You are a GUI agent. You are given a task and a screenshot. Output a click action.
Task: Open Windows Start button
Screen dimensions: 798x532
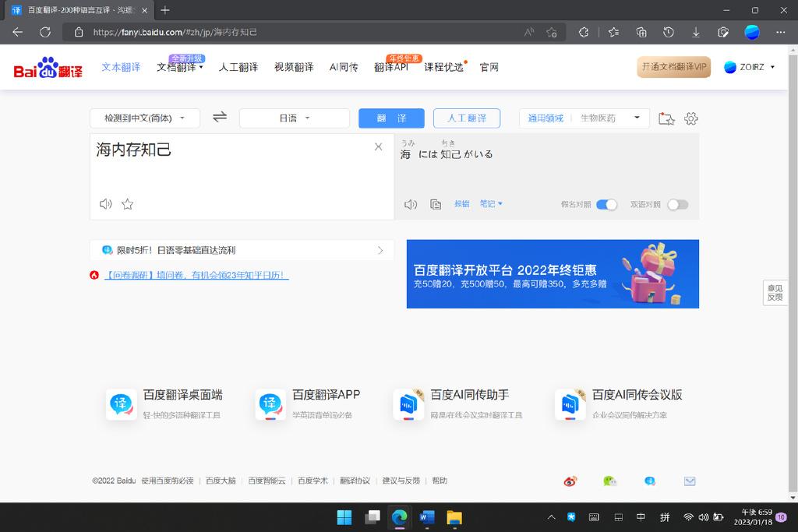point(344,517)
